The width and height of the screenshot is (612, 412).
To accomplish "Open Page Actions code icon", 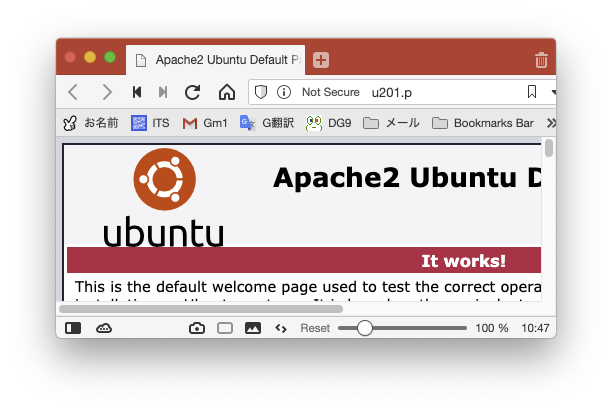I will [281, 328].
